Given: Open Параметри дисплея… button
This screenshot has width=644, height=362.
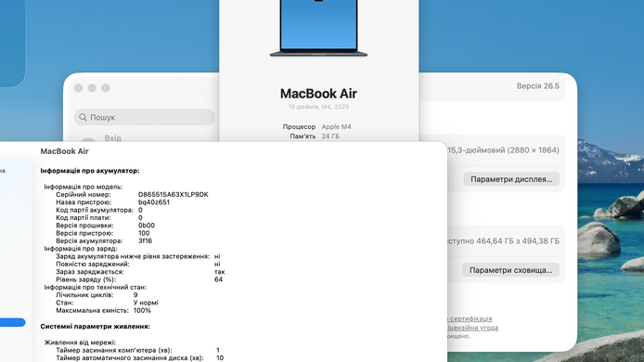Looking at the screenshot, I should [511, 179].
